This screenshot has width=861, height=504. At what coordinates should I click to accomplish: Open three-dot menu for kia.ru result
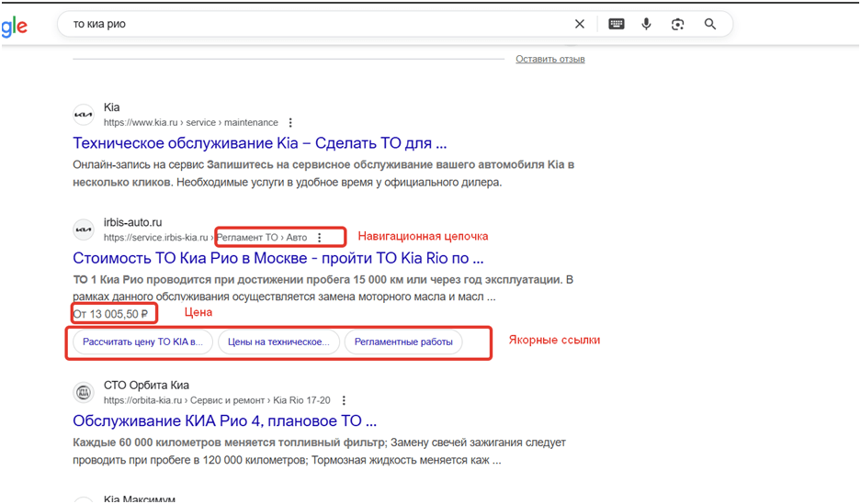pyautogui.click(x=290, y=123)
